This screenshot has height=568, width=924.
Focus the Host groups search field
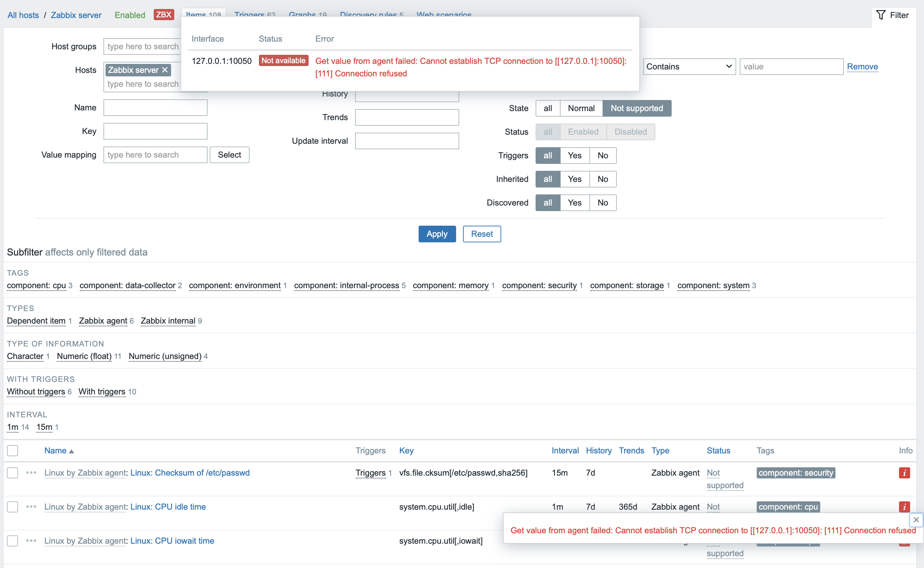pyautogui.click(x=143, y=47)
